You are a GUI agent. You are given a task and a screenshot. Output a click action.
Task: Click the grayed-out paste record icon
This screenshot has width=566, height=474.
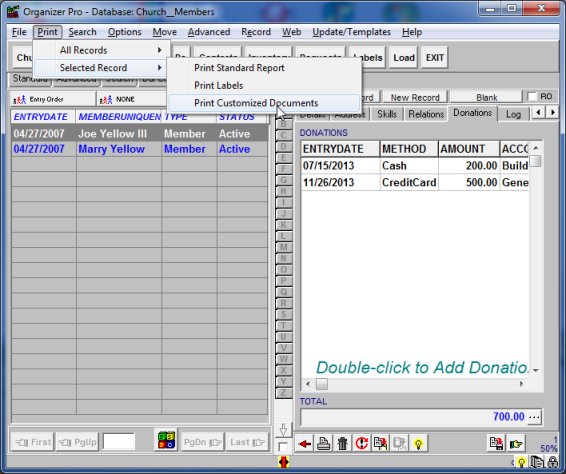point(400,444)
